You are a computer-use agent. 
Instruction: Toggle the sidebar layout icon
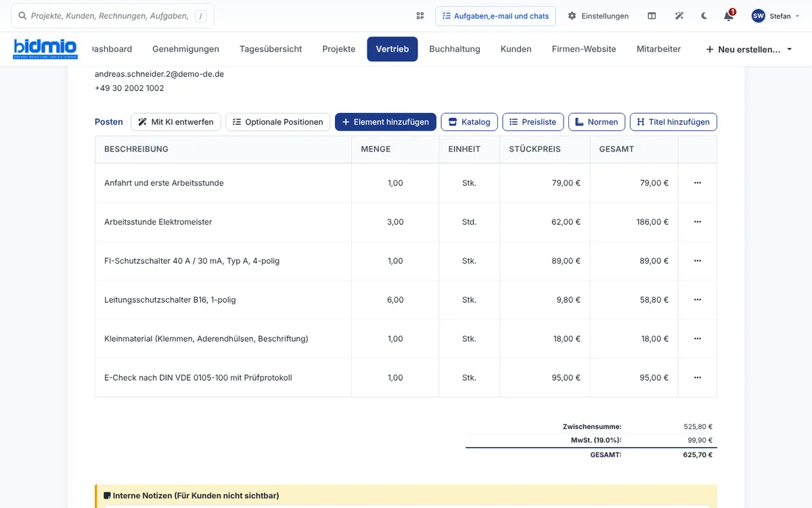click(652, 16)
